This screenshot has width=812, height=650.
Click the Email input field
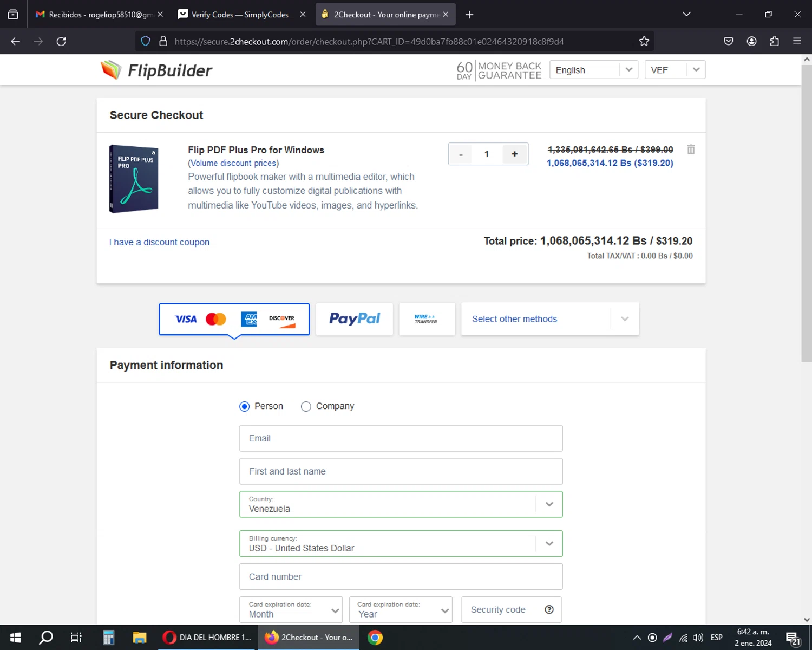point(401,438)
